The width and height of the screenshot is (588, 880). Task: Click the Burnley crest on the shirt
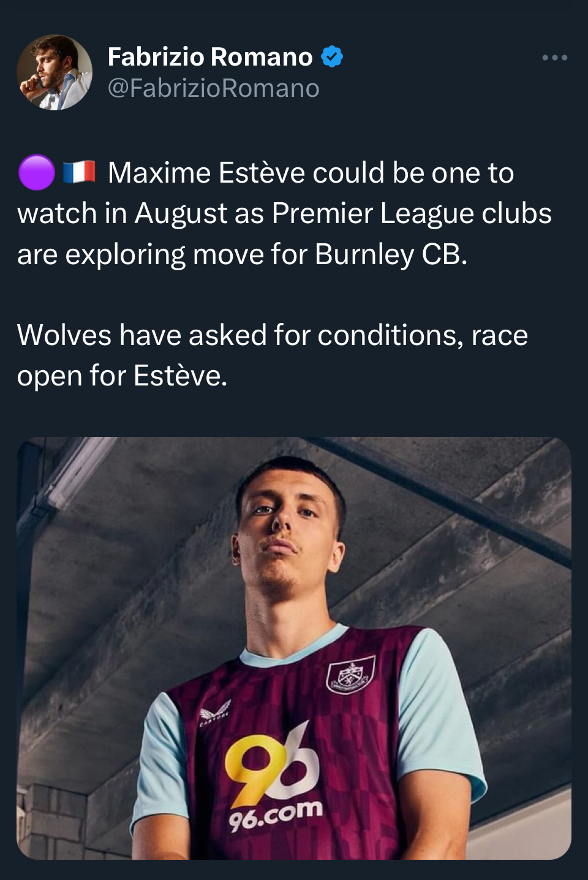click(x=350, y=674)
